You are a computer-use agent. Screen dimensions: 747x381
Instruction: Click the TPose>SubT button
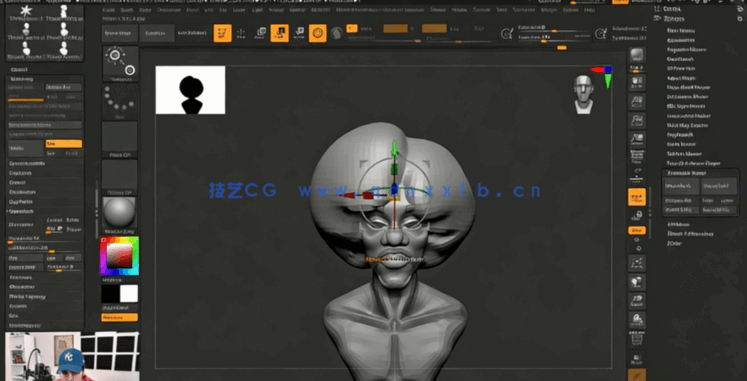point(718,186)
